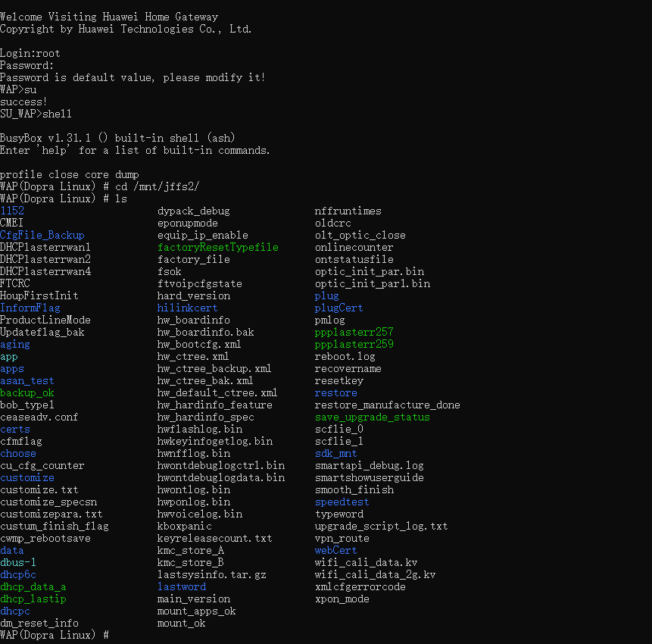This screenshot has height=644, width=652.
Task: Select the customize directory entry
Action: pos(27,477)
